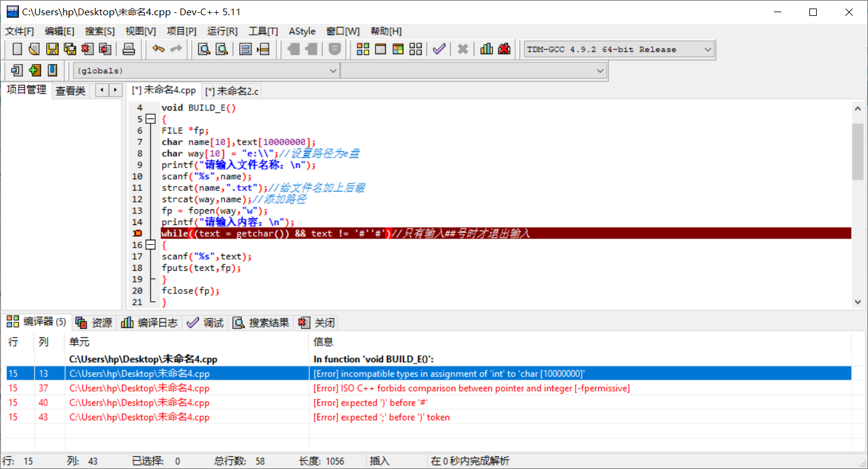Viewport: 868px width, 469px height.
Task: Open the 工具[T] menu
Action: [263, 31]
